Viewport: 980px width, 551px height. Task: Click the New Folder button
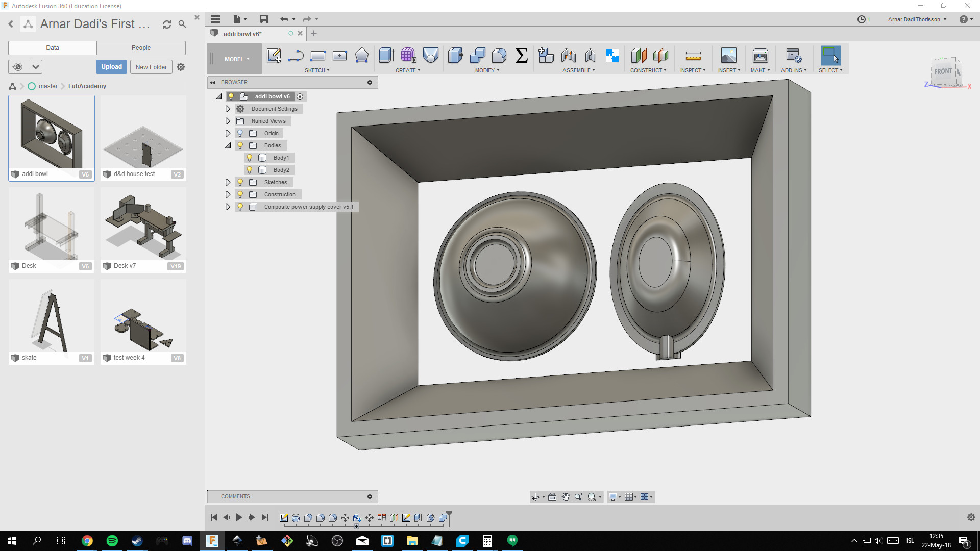pos(151,67)
